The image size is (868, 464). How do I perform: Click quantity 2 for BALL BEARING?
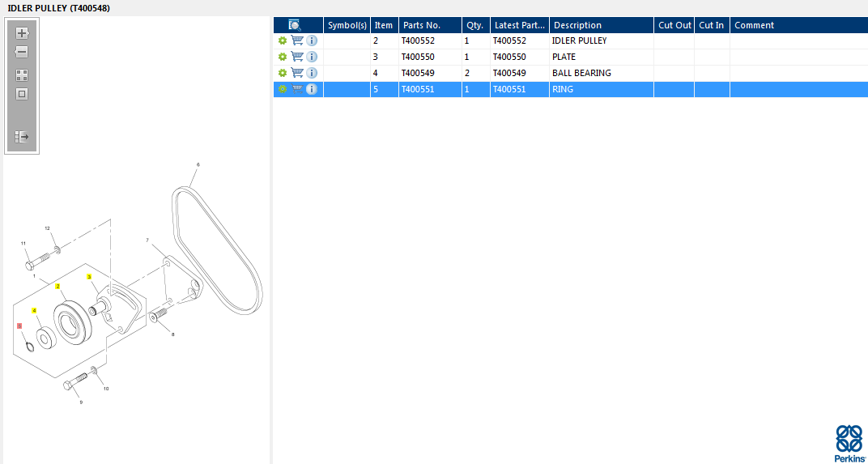tap(466, 73)
